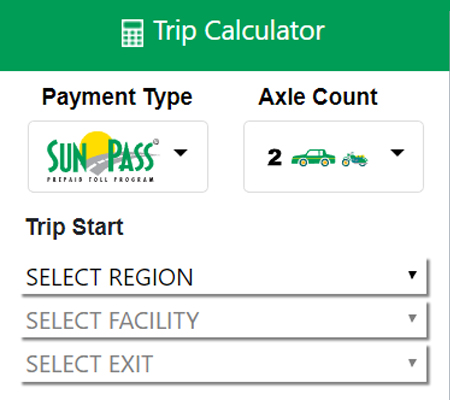Image resolution: width=450 pixels, height=400 pixels.
Task: Open the Payment Type dropdown arrow
Action: click(x=181, y=153)
